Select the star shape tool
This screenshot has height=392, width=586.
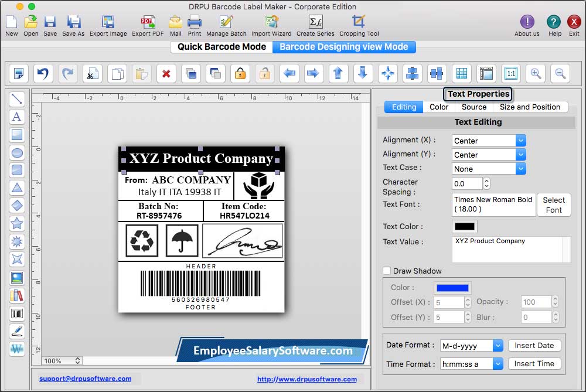[x=17, y=223]
